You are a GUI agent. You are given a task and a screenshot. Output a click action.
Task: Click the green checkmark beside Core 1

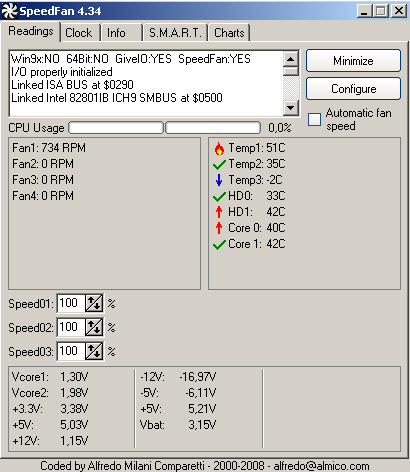tap(219, 244)
